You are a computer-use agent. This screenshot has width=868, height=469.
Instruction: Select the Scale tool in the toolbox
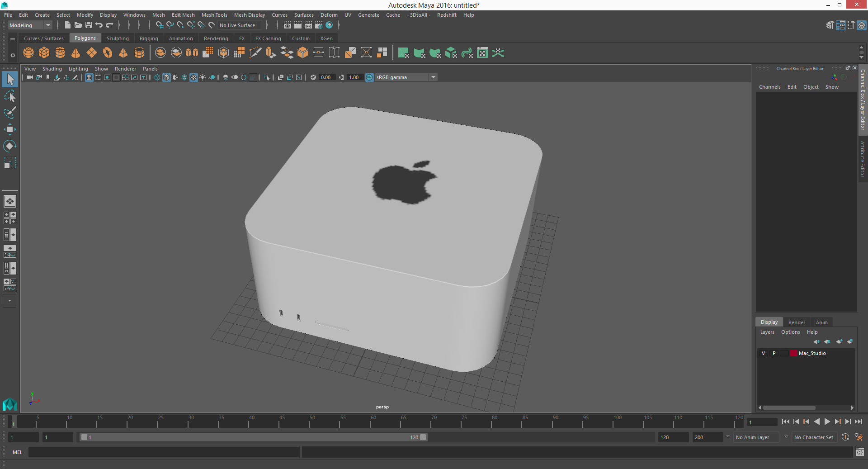pos(10,162)
